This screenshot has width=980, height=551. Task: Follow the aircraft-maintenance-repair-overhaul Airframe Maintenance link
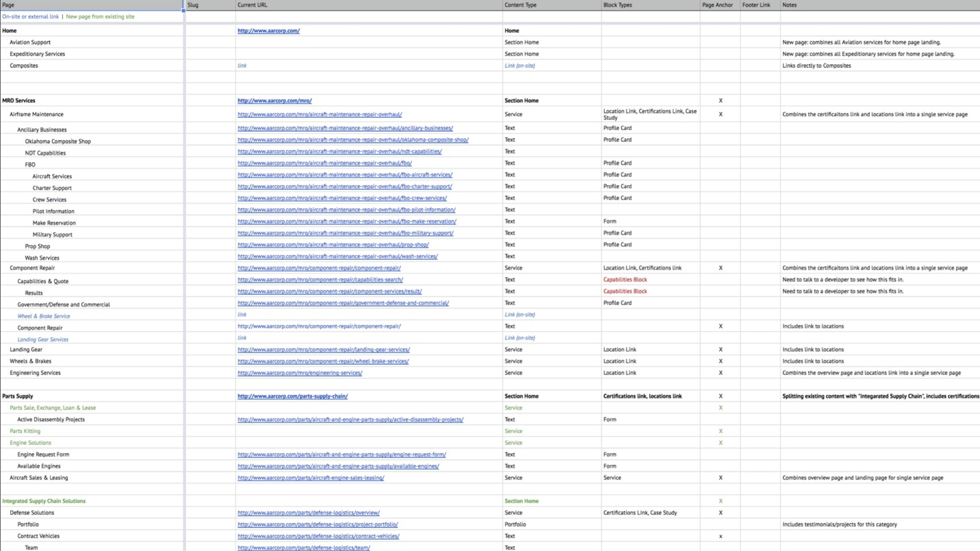tap(320, 114)
